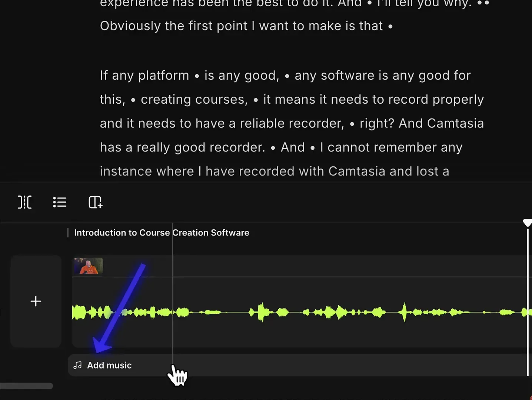The image size is (532, 400).
Task: Click the pause dot after is that
Action: 391,26
